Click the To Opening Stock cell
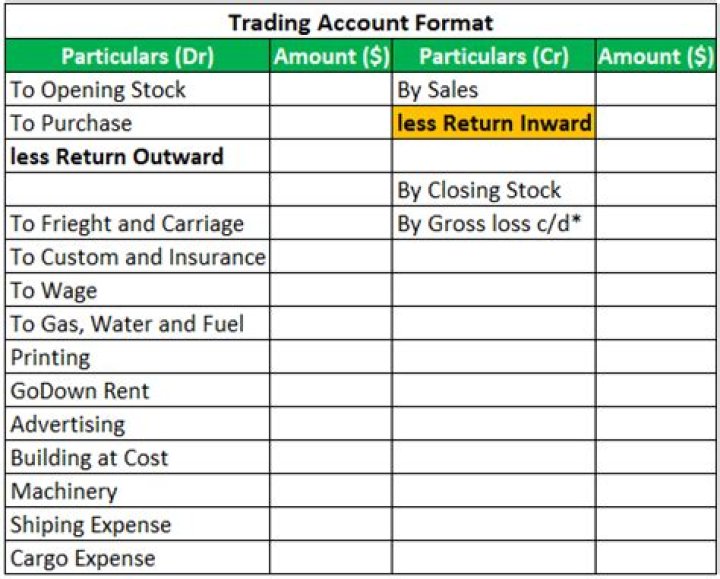This screenshot has width=720, height=579. [137, 90]
